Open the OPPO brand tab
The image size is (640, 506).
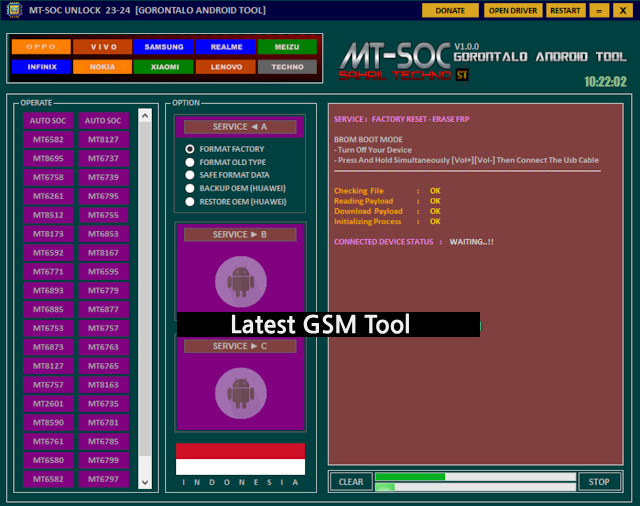[41, 47]
